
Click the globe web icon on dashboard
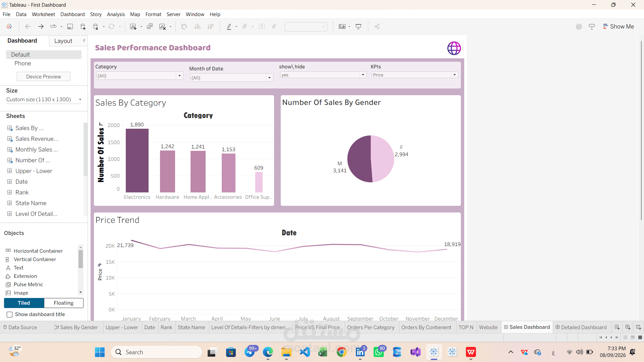[454, 48]
